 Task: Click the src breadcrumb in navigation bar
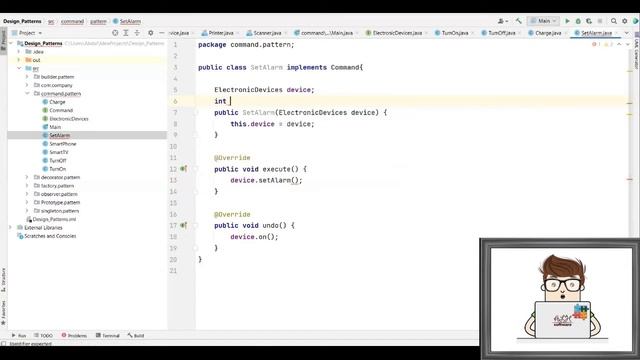[51, 21]
